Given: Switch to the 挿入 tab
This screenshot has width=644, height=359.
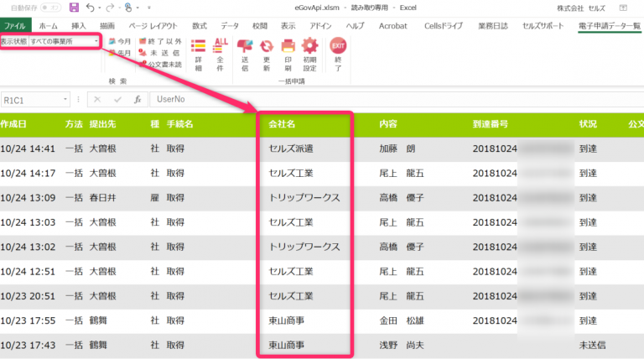Looking at the screenshot, I should coord(79,26).
